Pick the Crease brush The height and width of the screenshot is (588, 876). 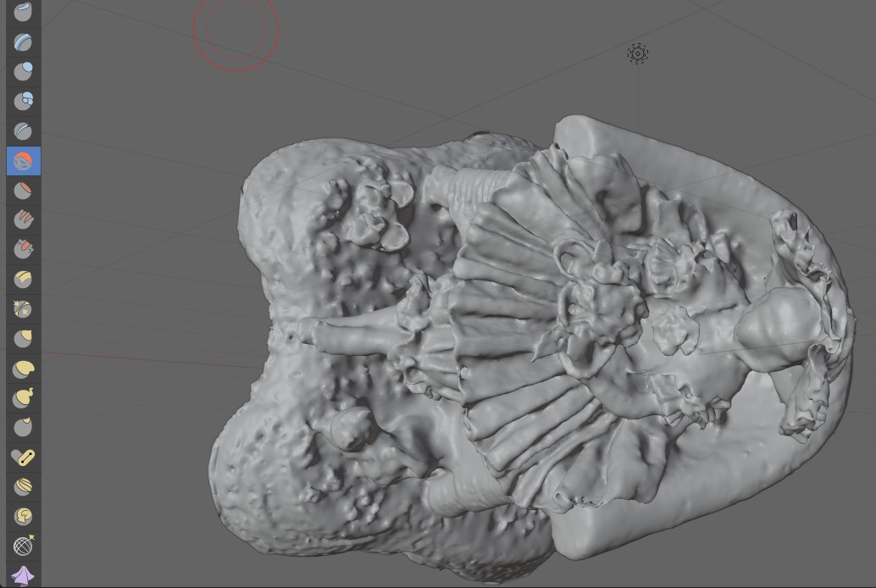(x=23, y=131)
